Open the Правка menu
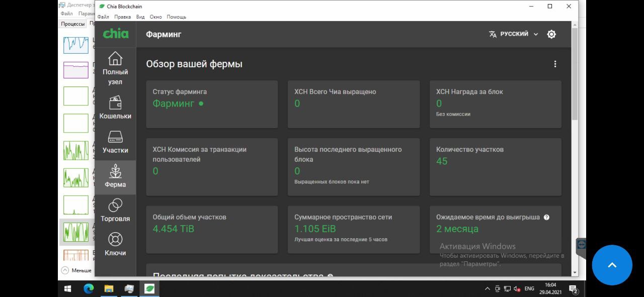 point(122,17)
